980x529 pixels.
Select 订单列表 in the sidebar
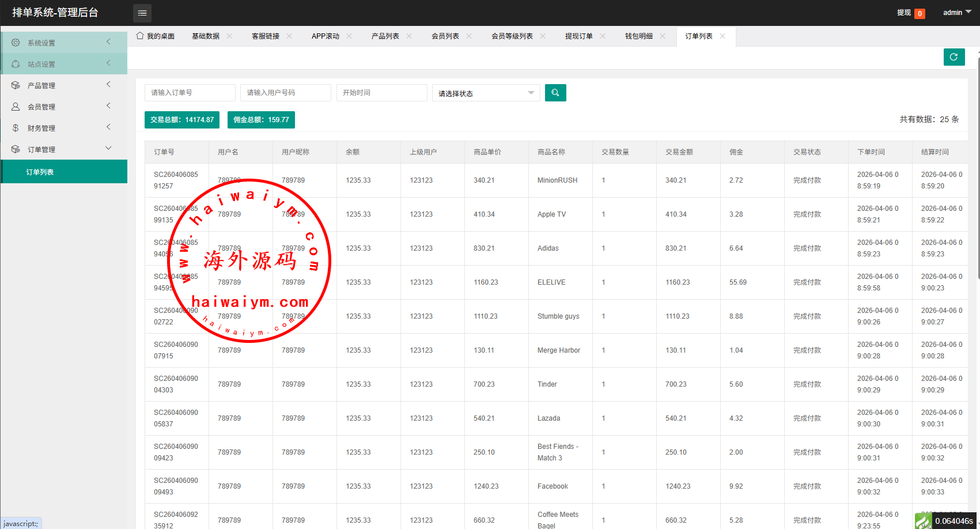[x=40, y=172]
